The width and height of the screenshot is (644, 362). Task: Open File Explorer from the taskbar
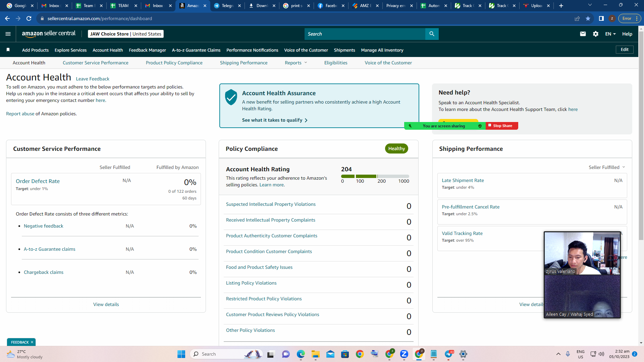[x=315, y=354]
